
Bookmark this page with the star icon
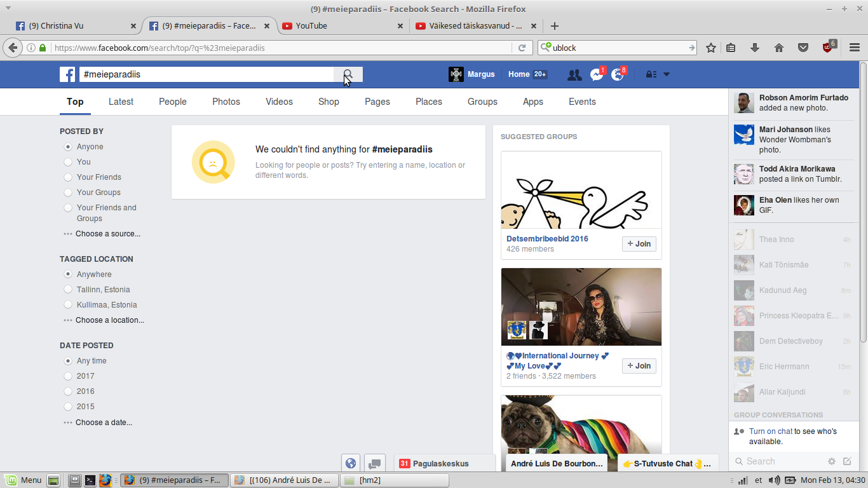(711, 48)
